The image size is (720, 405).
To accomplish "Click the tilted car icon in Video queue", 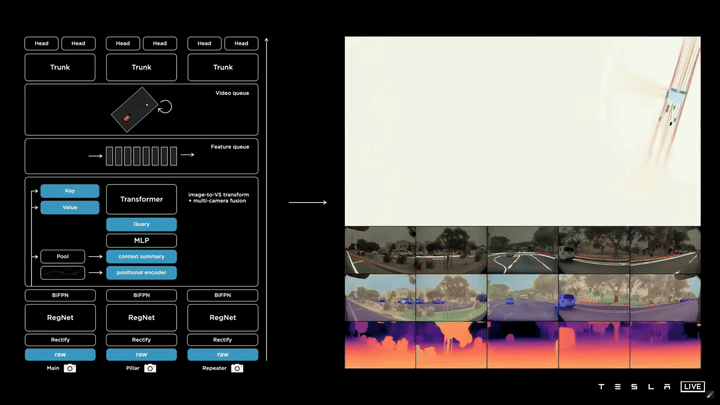I will click(134, 111).
